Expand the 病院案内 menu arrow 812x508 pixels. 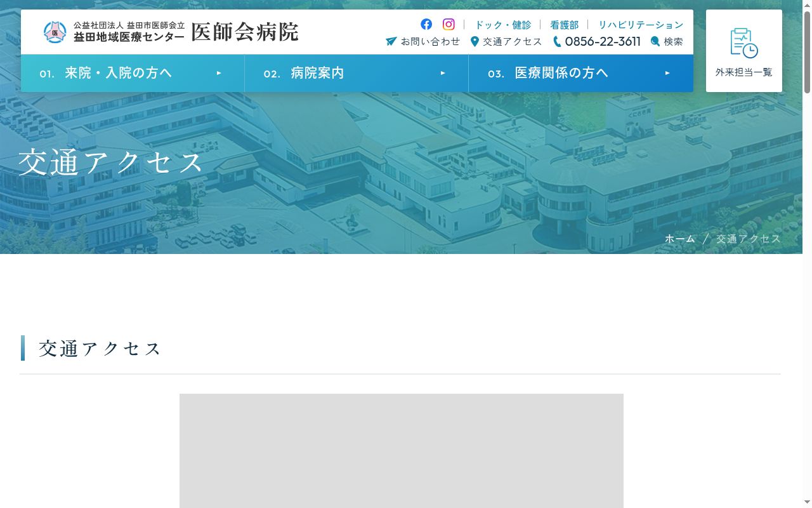(443, 73)
